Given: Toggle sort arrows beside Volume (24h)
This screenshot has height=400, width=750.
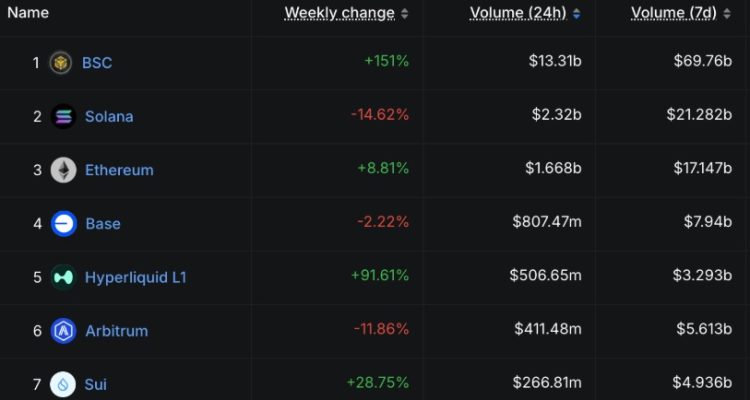Looking at the screenshot, I should tap(576, 14).
